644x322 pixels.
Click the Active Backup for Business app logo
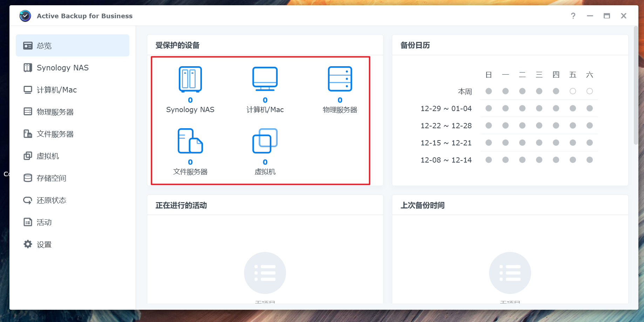(25, 16)
